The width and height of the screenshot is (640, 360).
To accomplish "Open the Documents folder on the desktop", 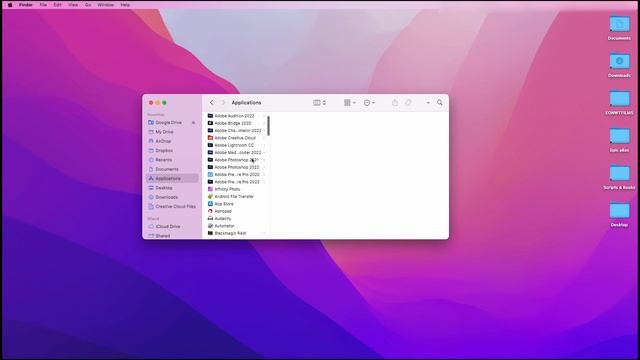I will pyautogui.click(x=619, y=28).
